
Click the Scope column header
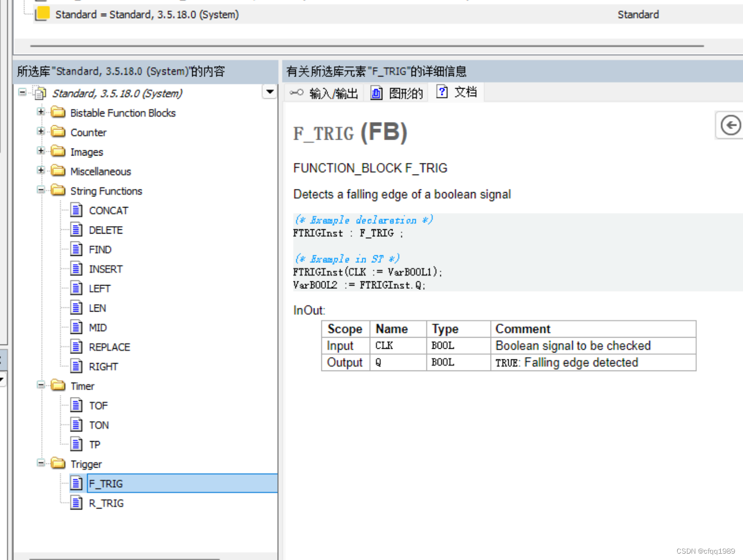click(x=345, y=329)
